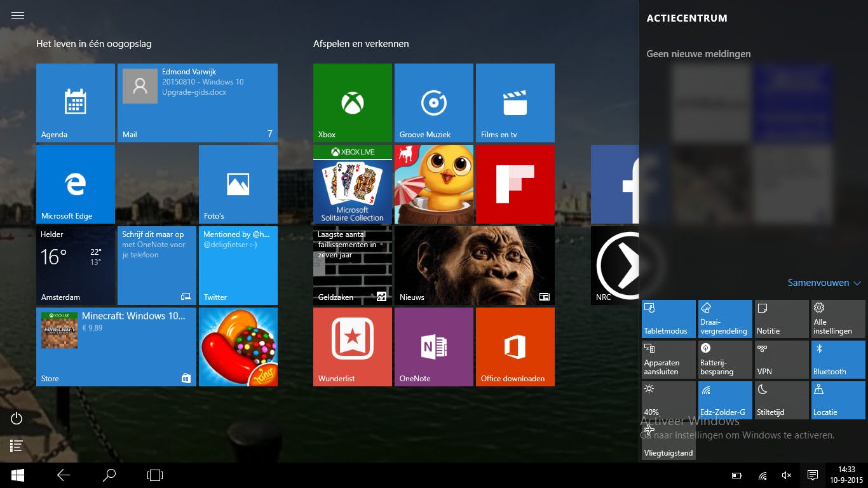This screenshot has width=868, height=488.
Task: Toggle Stiltetijd quiet hours
Action: click(x=782, y=400)
